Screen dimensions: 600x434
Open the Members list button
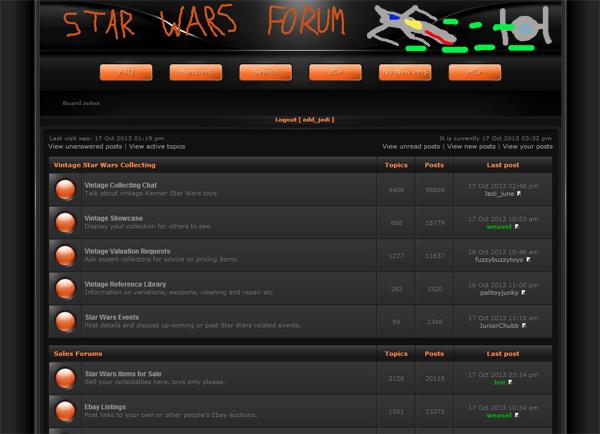click(x=196, y=72)
